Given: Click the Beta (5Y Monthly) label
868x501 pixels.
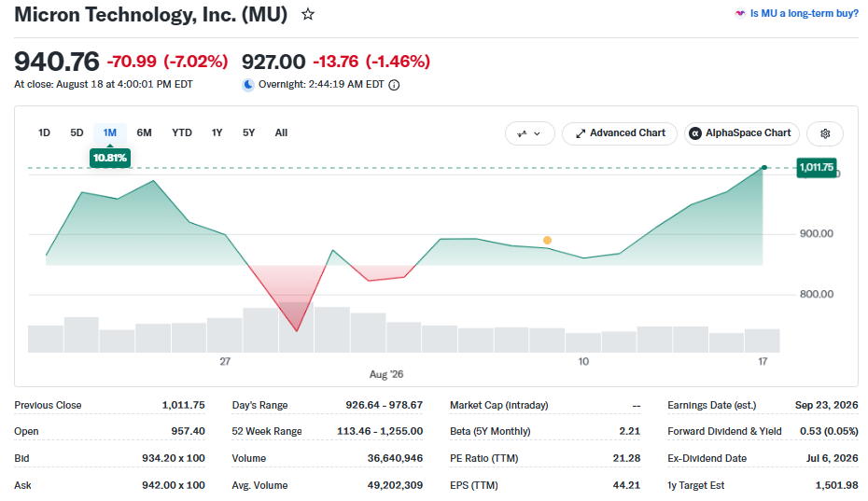Looking at the screenshot, I should [x=490, y=431].
